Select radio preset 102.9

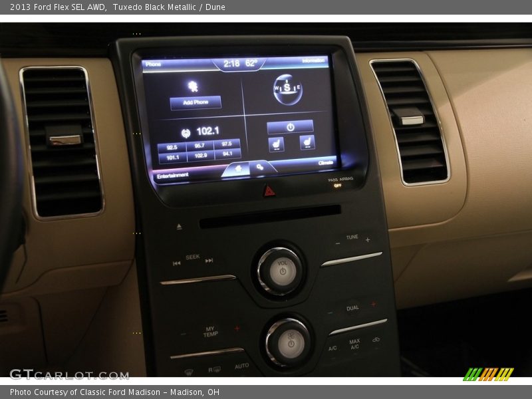[201, 156]
